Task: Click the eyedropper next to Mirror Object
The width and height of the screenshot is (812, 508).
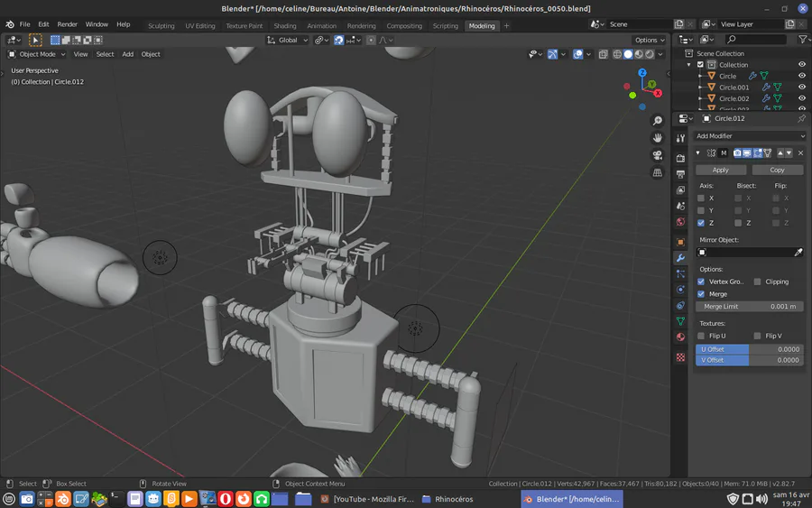Action: 798,252
